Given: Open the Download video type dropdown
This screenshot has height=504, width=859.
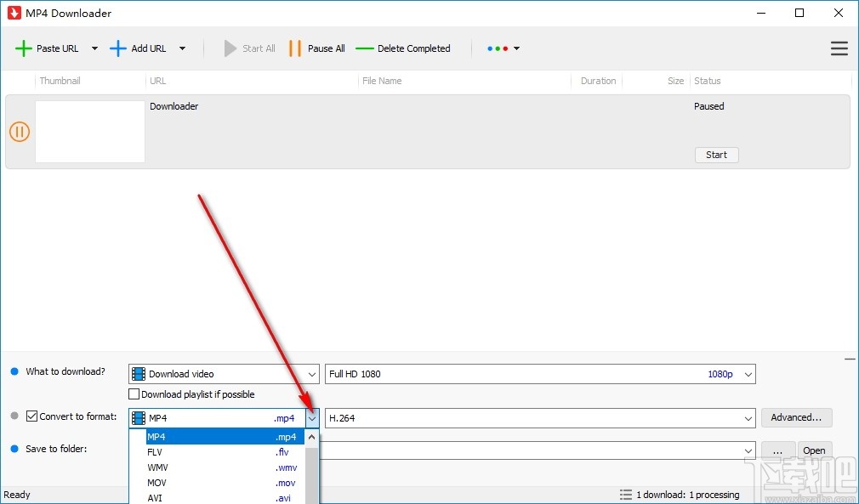Looking at the screenshot, I should coord(312,374).
